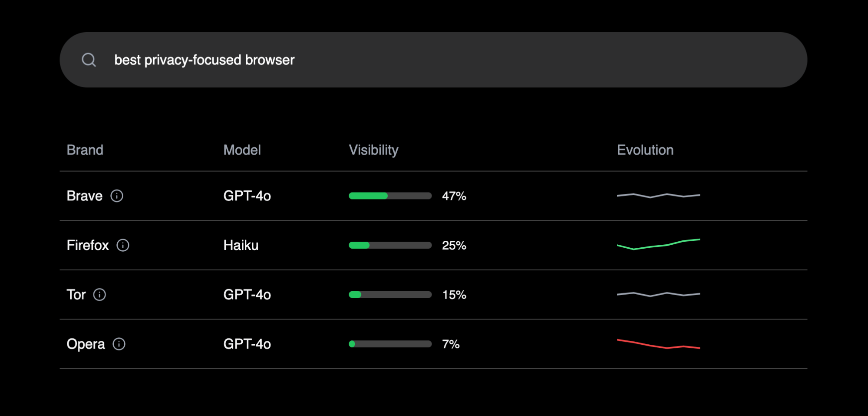Open the info icon next to Firefox
The width and height of the screenshot is (868, 416).
[x=123, y=246]
